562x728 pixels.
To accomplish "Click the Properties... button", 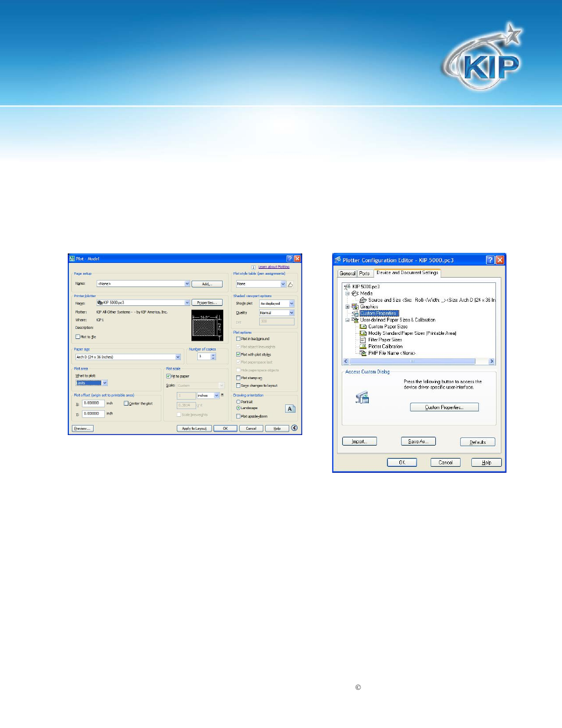I will [207, 302].
